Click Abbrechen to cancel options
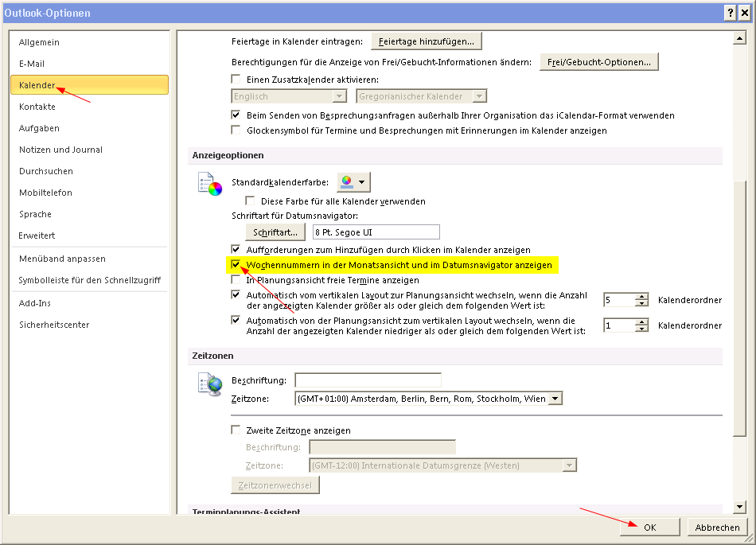756x545 pixels. pyautogui.click(x=718, y=527)
